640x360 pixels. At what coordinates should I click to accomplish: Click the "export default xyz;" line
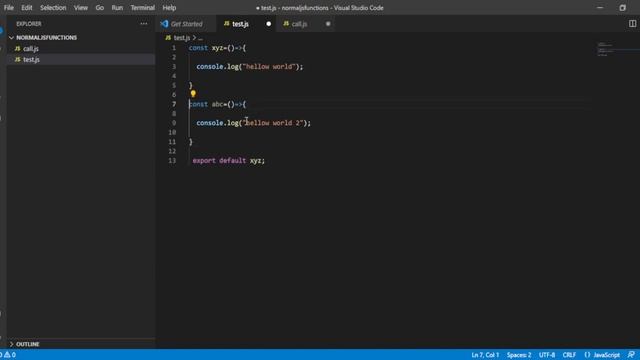point(229,161)
